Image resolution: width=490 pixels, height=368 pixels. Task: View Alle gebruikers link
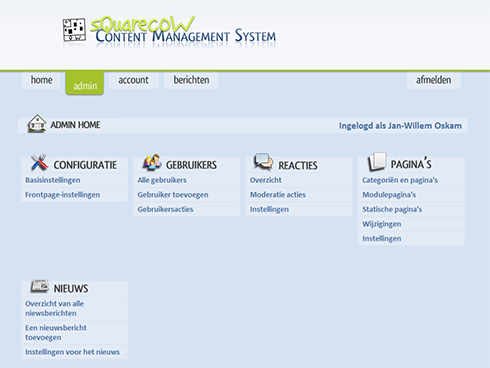point(162,180)
